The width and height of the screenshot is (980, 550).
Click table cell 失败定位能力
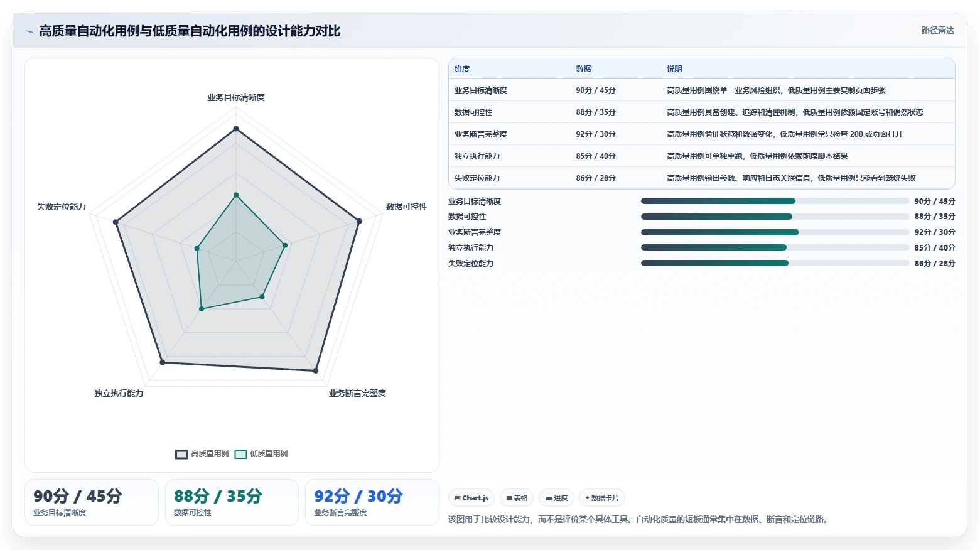tap(477, 178)
